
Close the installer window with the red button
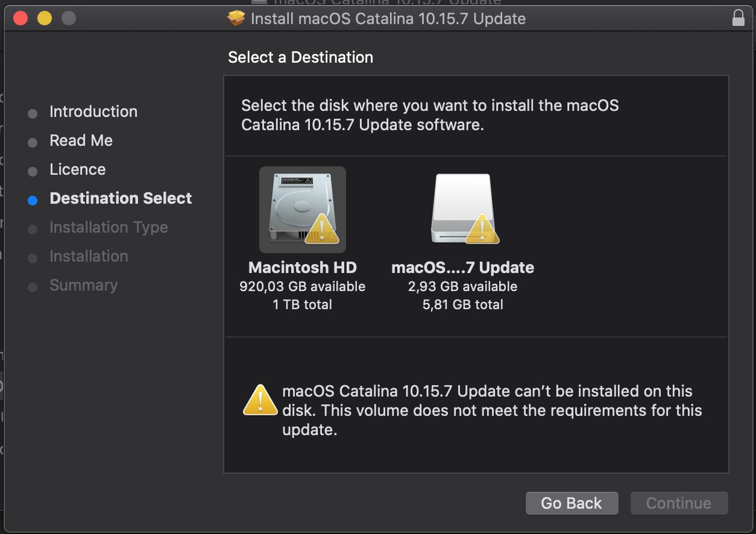(x=20, y=18)
